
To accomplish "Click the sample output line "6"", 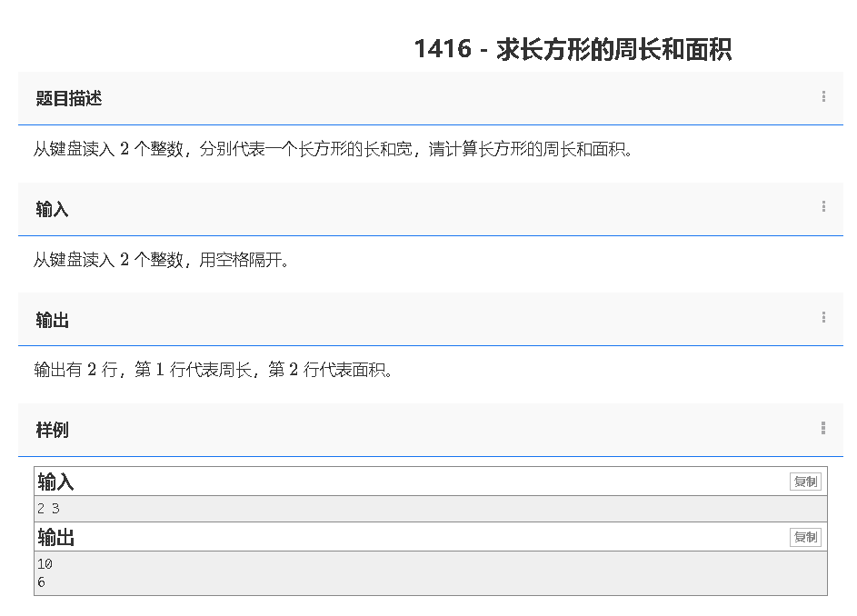I will pos(42,582).
